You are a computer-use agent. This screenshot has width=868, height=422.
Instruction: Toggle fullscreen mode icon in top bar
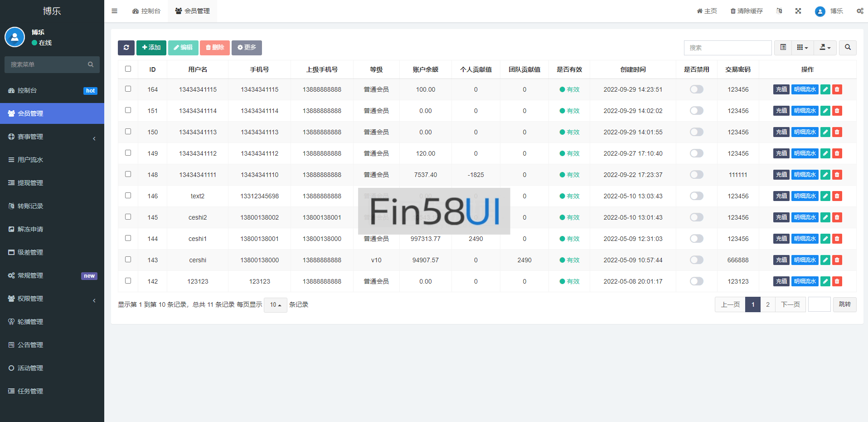pos(798,11)
